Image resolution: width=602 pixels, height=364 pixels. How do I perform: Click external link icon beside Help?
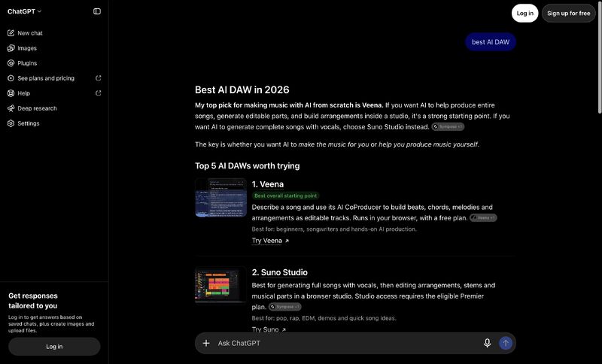[x=99, y=93]
